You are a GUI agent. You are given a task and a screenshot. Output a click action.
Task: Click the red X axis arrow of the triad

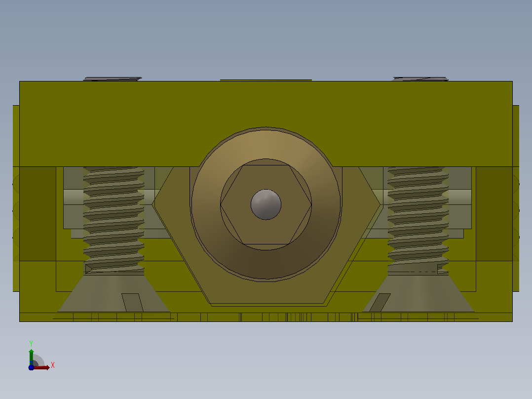click(42, 367)
